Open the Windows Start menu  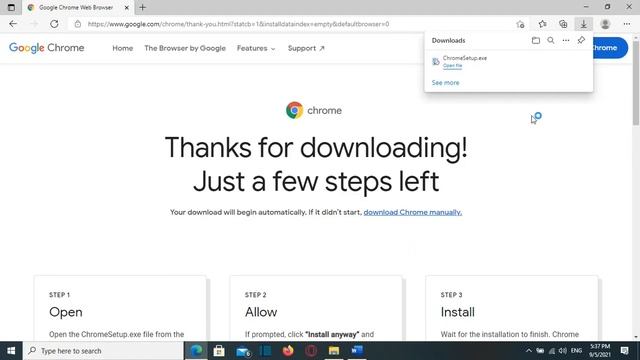11,351
